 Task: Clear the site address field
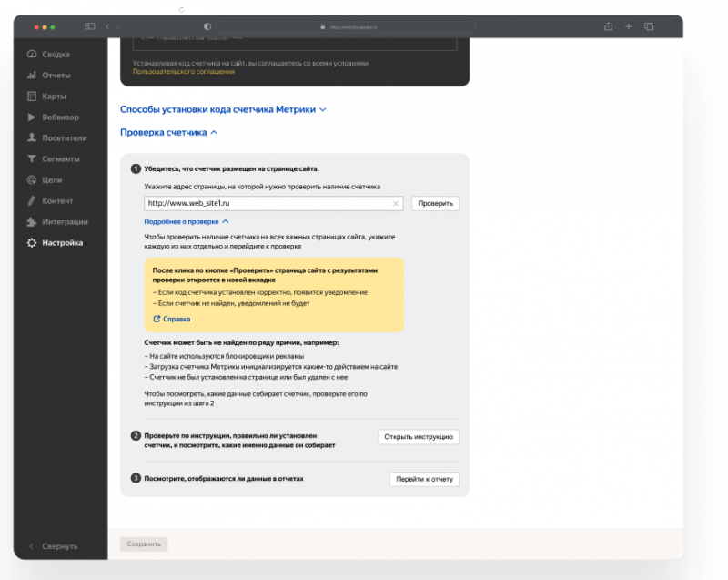(x=396, y=204)
